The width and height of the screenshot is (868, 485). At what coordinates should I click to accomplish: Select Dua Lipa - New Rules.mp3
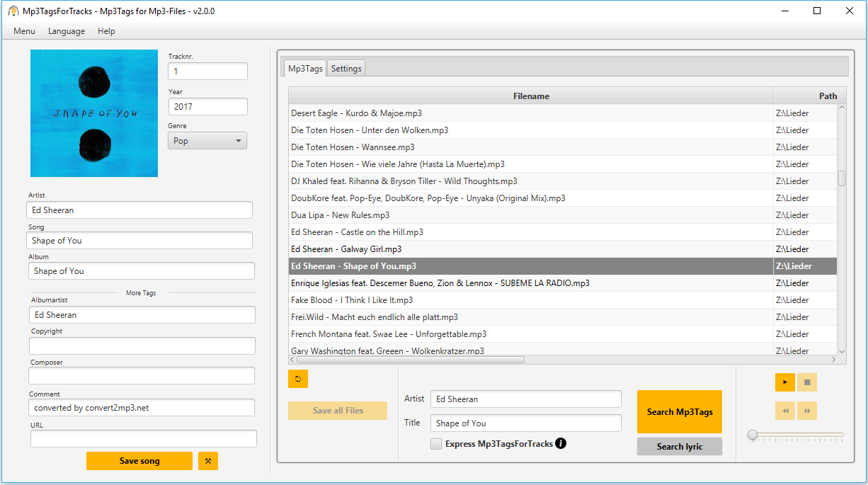[563, 215]
